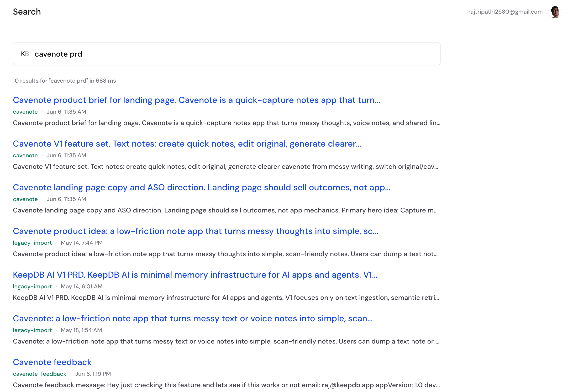This screenshot has width=568, height=392.
Task: Open the user profile avatar
Action: [x=555, y=12]
